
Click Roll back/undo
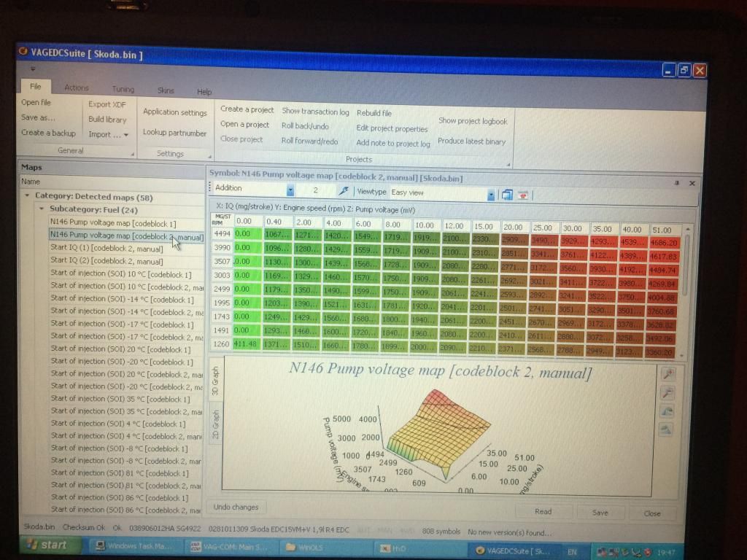click(x=305, y=126)
